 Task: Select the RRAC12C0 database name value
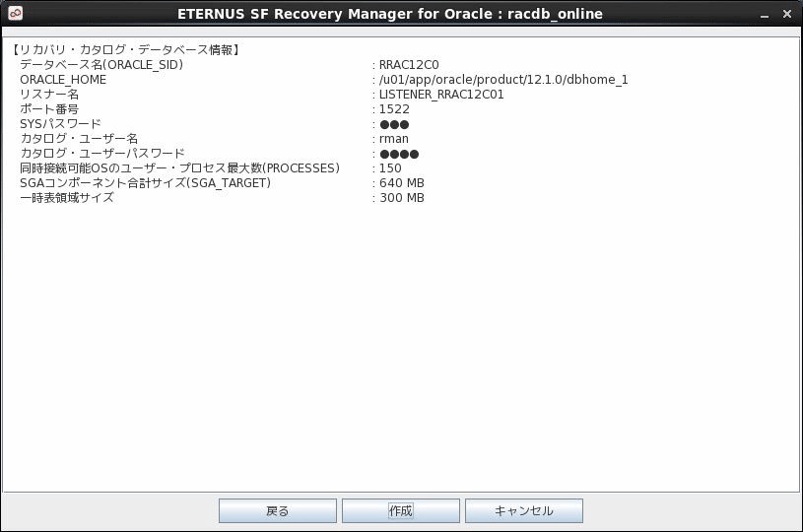[409, 65]
